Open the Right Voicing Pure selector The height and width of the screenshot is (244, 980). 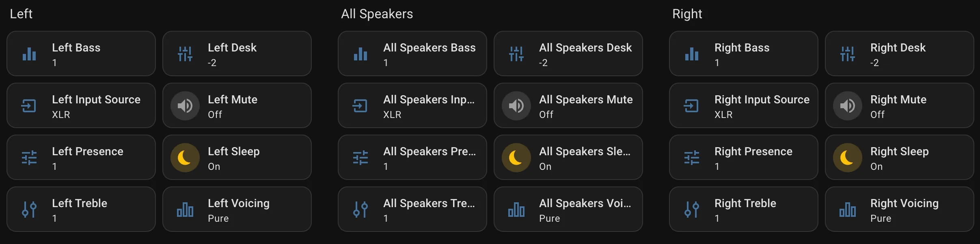tap(904, 210)
